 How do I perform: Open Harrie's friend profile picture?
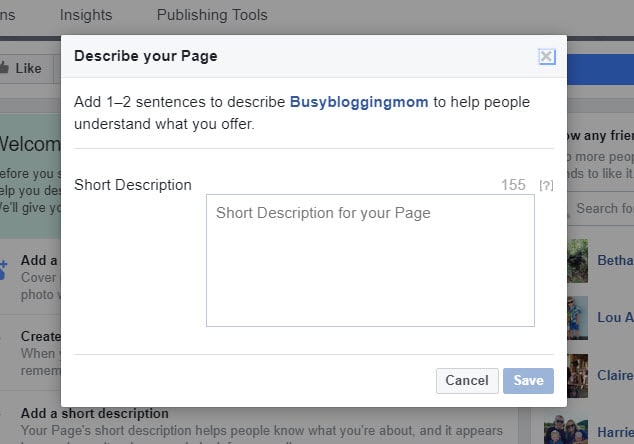[566, 429]
